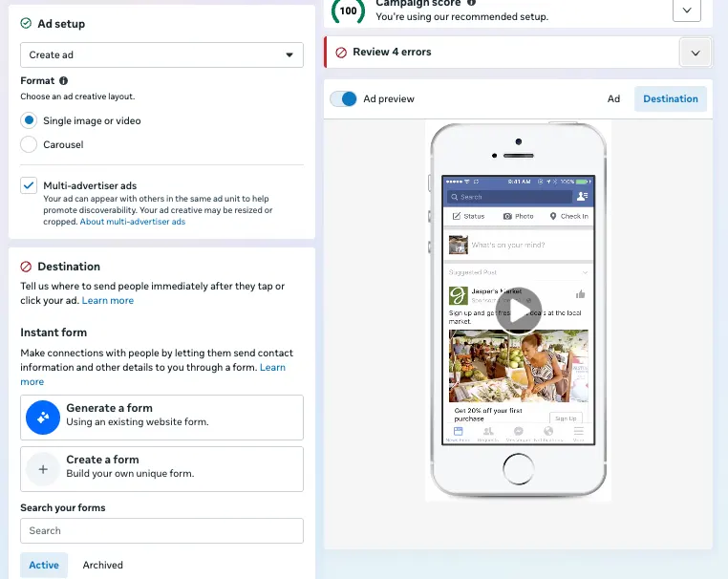Click the Campaign score info icon
Image resolution: width=728 pixels, height=579 pixels.
tap(471, 2)
